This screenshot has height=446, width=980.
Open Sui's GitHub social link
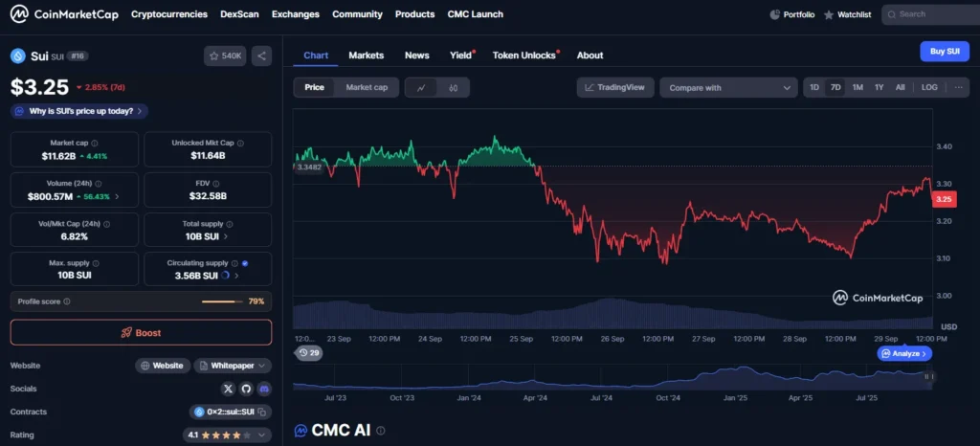pyautogui.click(x=246, y=389)
